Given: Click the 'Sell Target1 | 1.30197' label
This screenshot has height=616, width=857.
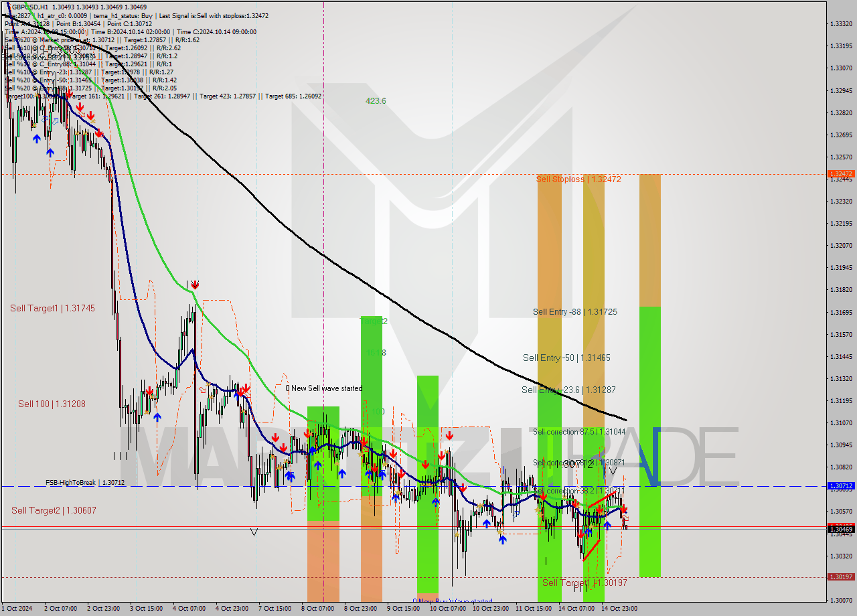Looking at the screenshot, I should (585, 583).
